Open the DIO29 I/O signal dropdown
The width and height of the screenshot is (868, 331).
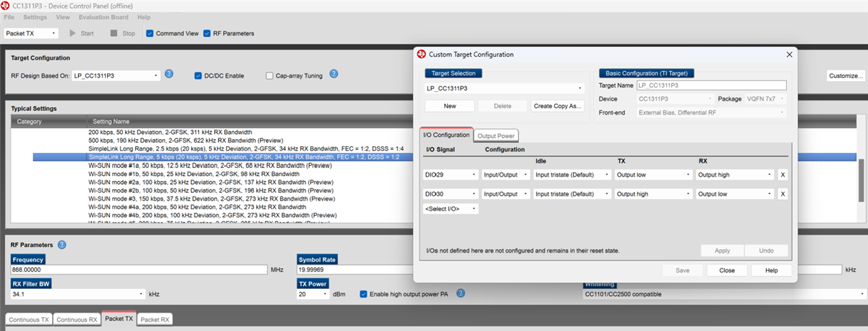451,175
